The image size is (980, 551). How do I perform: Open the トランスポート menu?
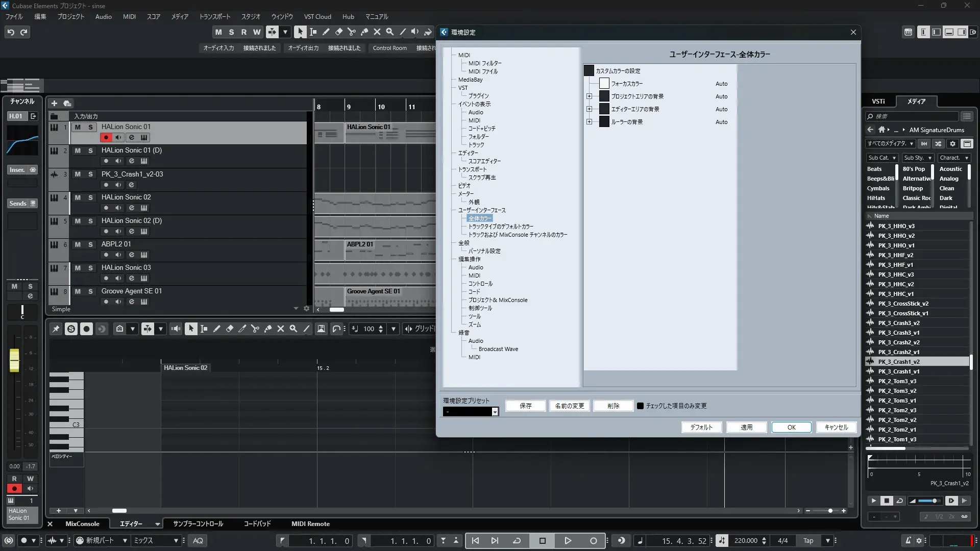pos(214,17)
